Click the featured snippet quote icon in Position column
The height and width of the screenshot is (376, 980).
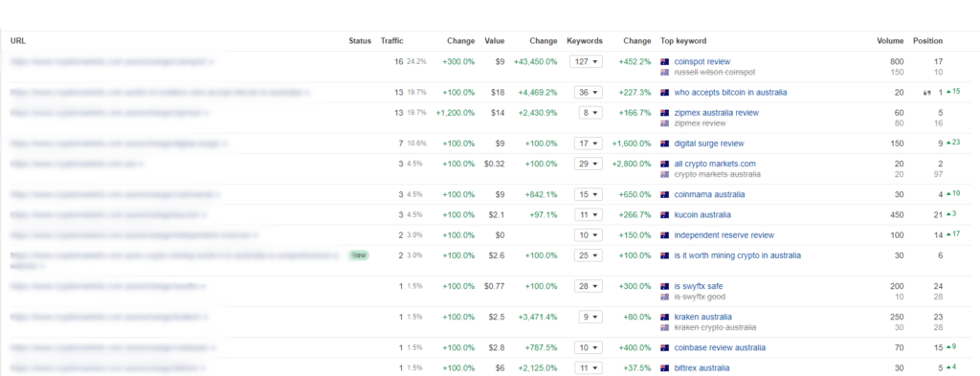[x=926, y=93]
